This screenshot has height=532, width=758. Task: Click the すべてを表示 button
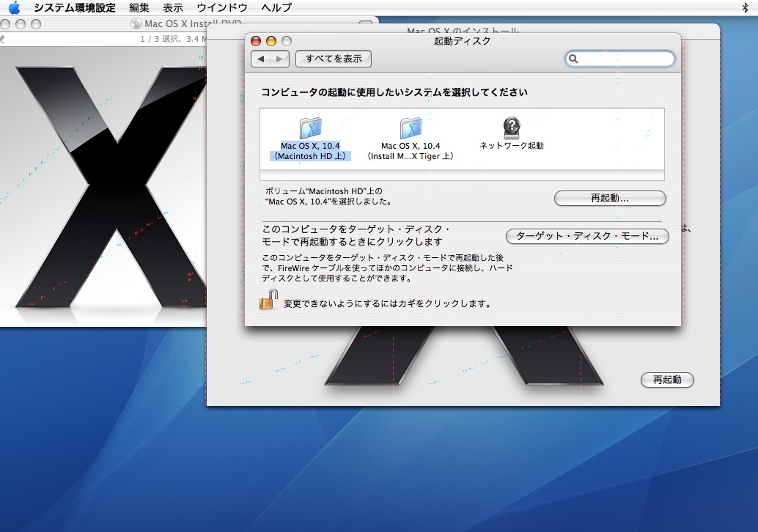pos(334,59)
